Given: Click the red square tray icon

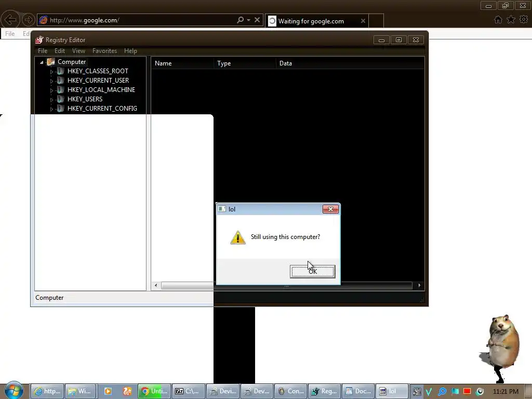Looking at the screenshot, I should point(467,392).
